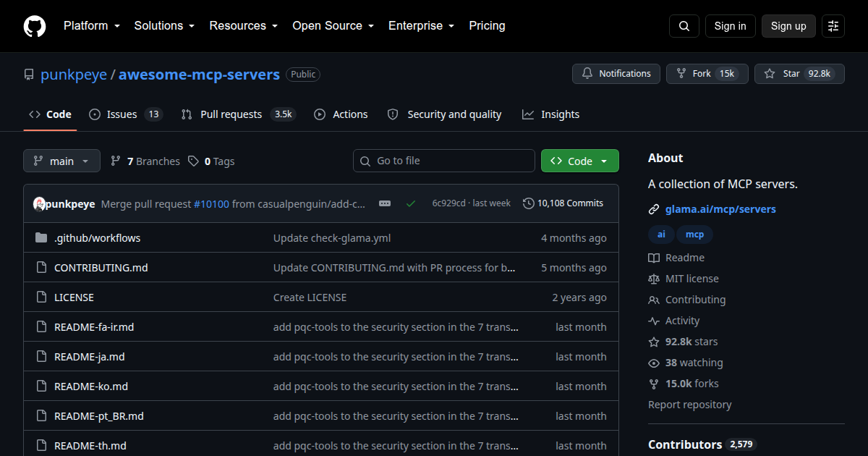Click the file icon of CONTRIBUTING.md
This screenshot has height=456, width=868.
(41, 268)
